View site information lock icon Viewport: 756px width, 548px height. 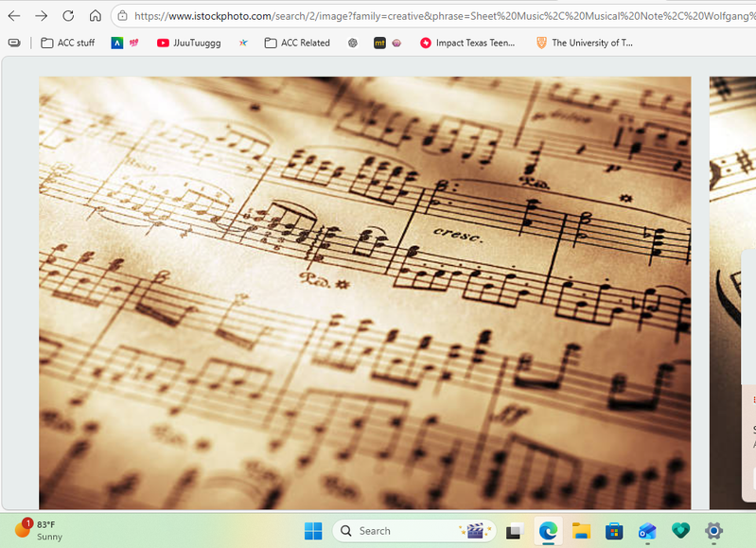pyautogui.click(x=122, y=16)
